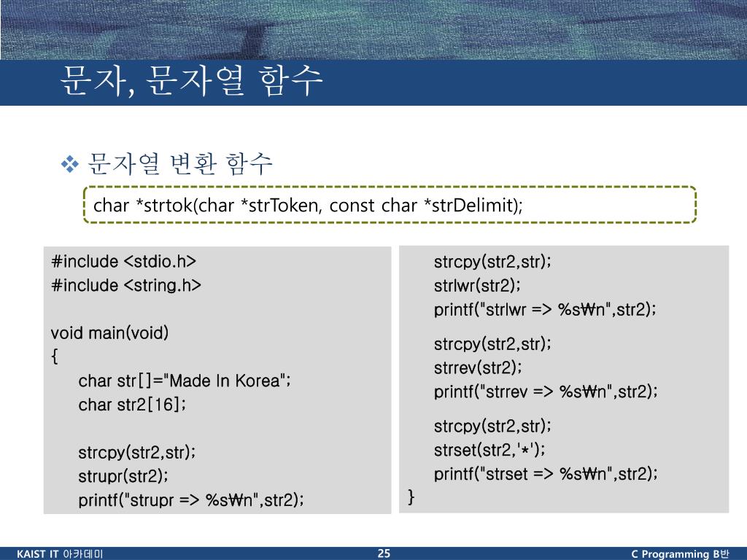Click the strcpy(str2,str); line above strlwr(str2);

[492, 262]
